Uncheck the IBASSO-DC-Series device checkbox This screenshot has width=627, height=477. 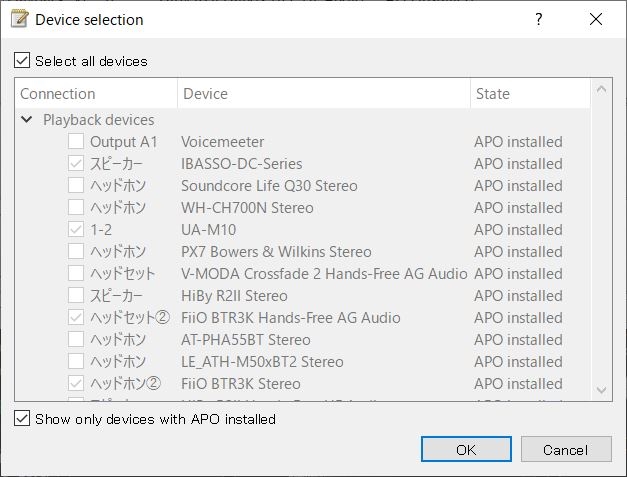76,164
